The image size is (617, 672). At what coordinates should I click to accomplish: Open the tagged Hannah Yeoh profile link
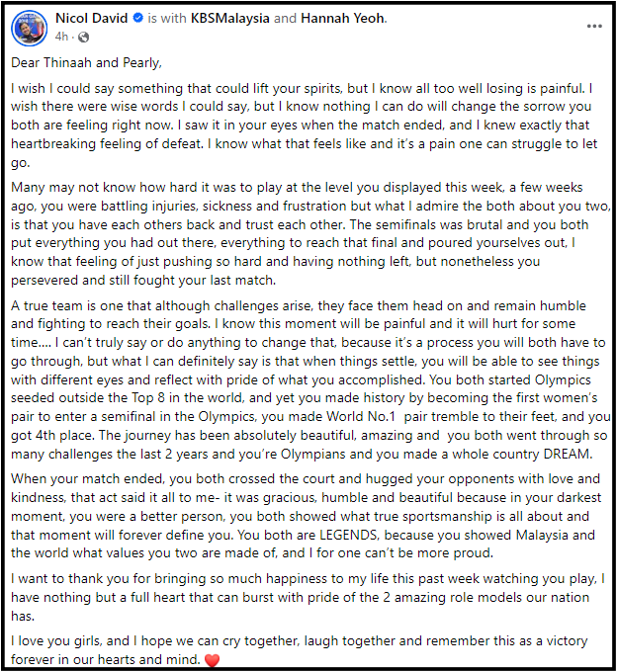(343, 18)
